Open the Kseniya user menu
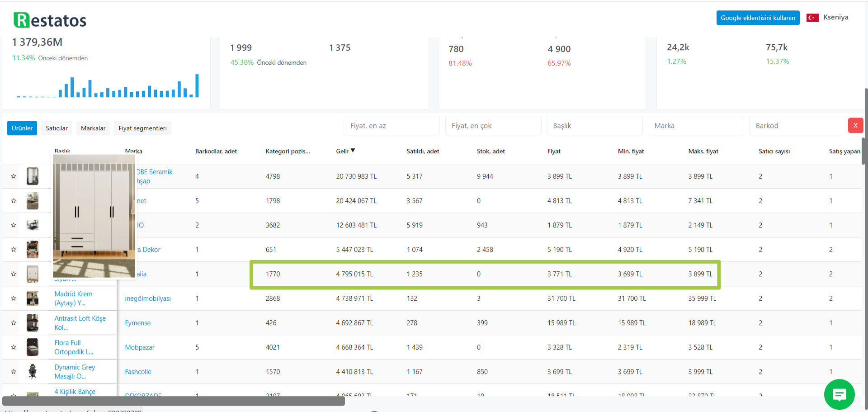868x412 pixels. tap(835, 17)
